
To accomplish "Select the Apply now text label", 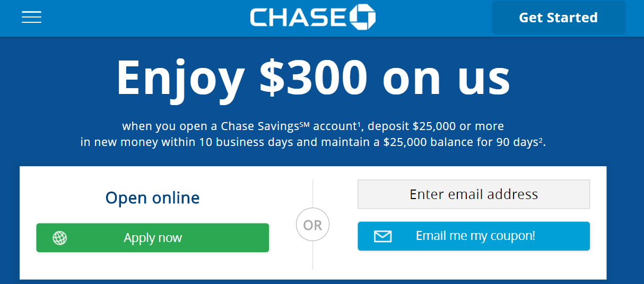I will [153, 238].
